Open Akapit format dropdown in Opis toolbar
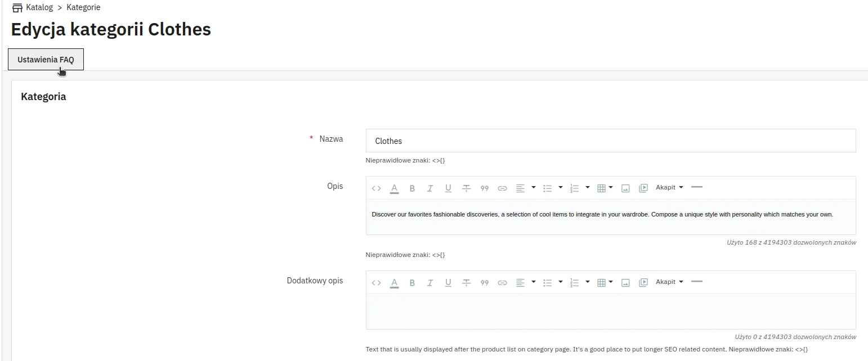The height and width of the screenshot is (361, 868). pos(669,187)
